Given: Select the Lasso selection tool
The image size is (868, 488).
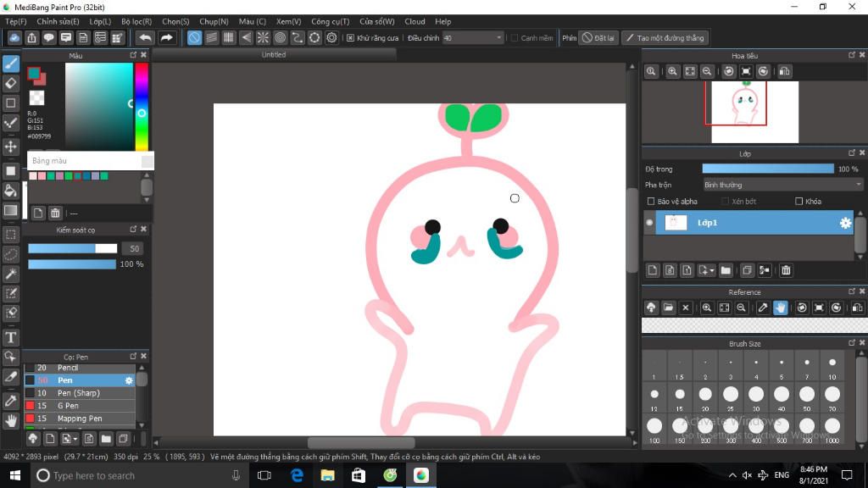Looking at the screenshot, I should (x=10, y=254).
